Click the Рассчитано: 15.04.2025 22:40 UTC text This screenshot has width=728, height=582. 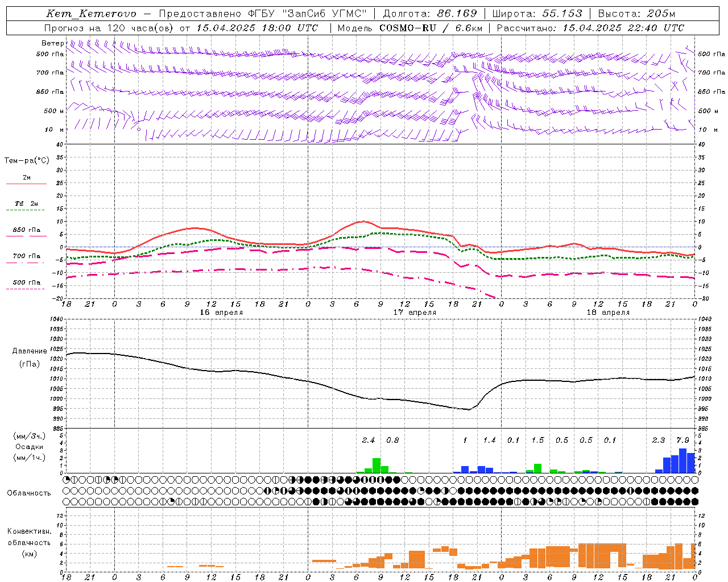click(590, 28)
